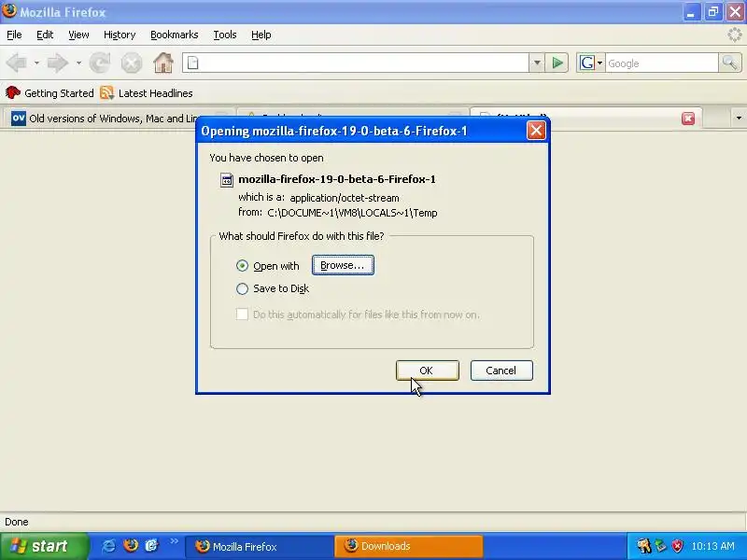
Task: Click the Done status bar text
Action: point(17,522)
